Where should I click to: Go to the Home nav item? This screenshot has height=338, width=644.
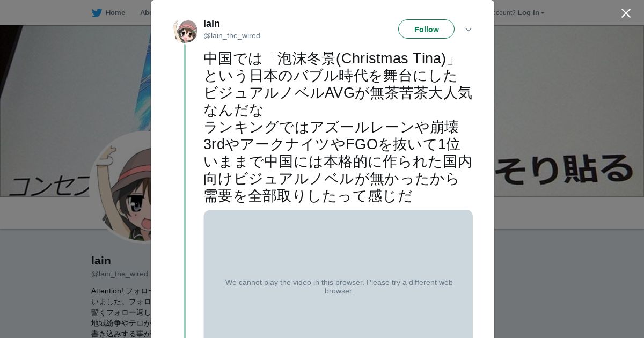tap(115, 13)
